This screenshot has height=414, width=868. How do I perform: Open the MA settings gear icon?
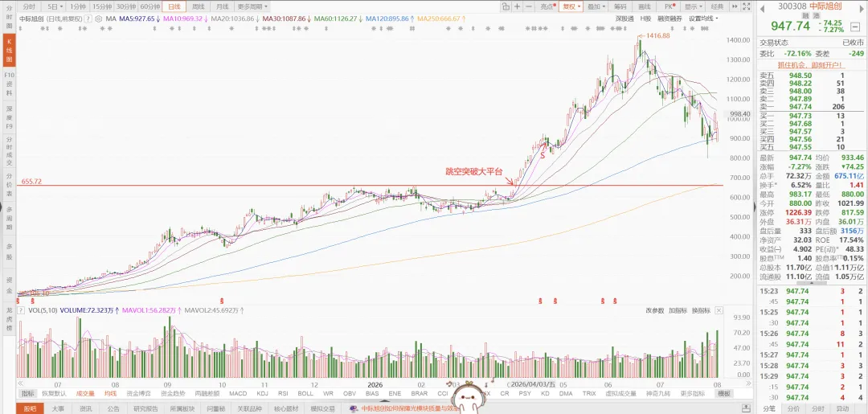(x=99, y=18)
